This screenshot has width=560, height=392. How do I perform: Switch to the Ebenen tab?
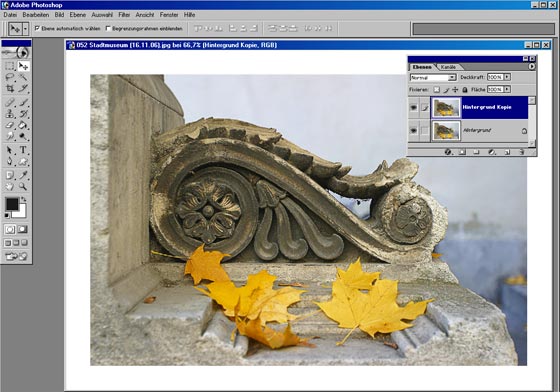coord(422,67)
